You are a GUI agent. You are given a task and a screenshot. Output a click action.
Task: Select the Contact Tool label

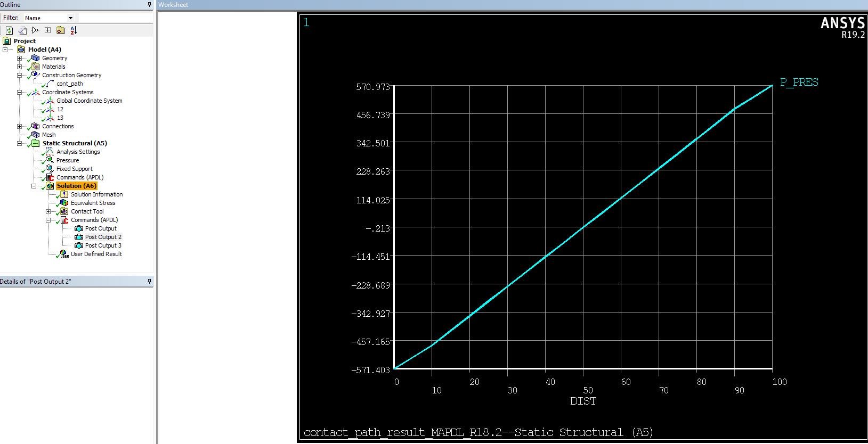[87, 211]
